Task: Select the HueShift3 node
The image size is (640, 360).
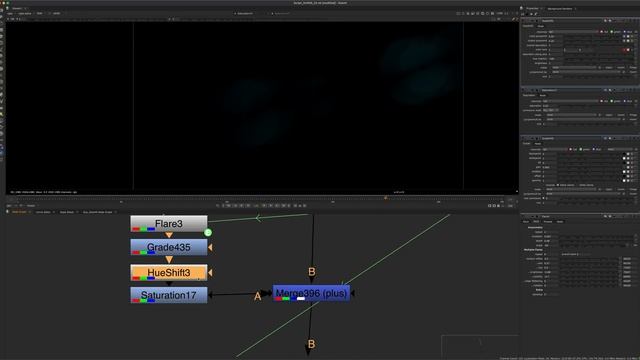Action: [169, 272]
